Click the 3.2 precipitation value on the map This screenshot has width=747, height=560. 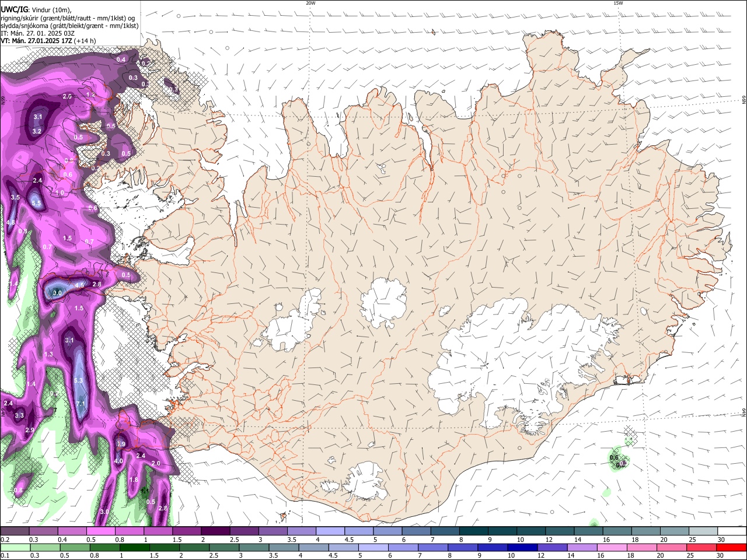pos(37,131)
